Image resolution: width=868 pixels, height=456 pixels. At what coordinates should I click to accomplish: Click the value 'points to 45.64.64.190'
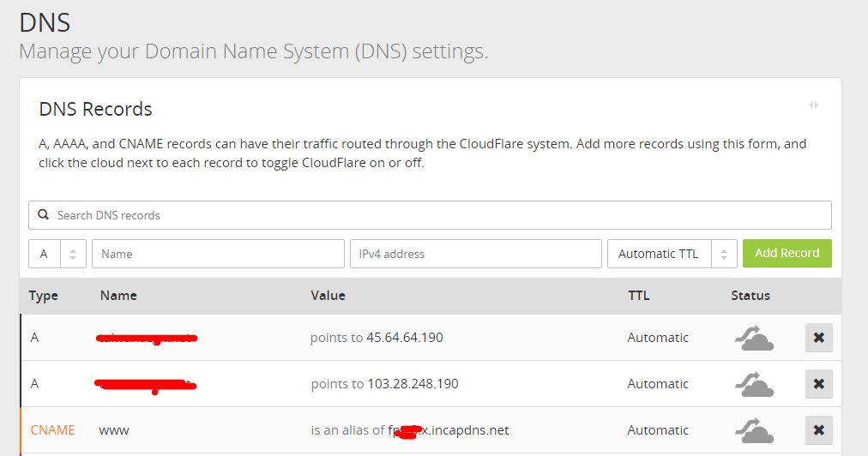coord(377,338)
